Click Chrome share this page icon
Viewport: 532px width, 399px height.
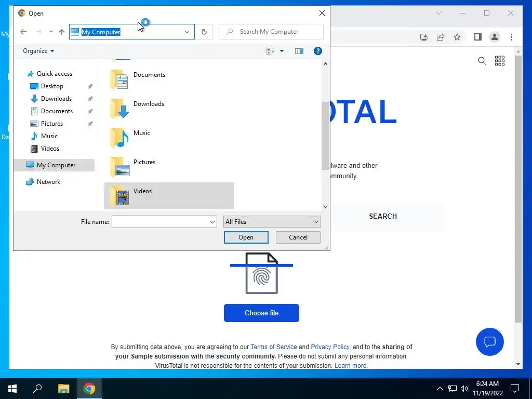click(x=441, y=37)
